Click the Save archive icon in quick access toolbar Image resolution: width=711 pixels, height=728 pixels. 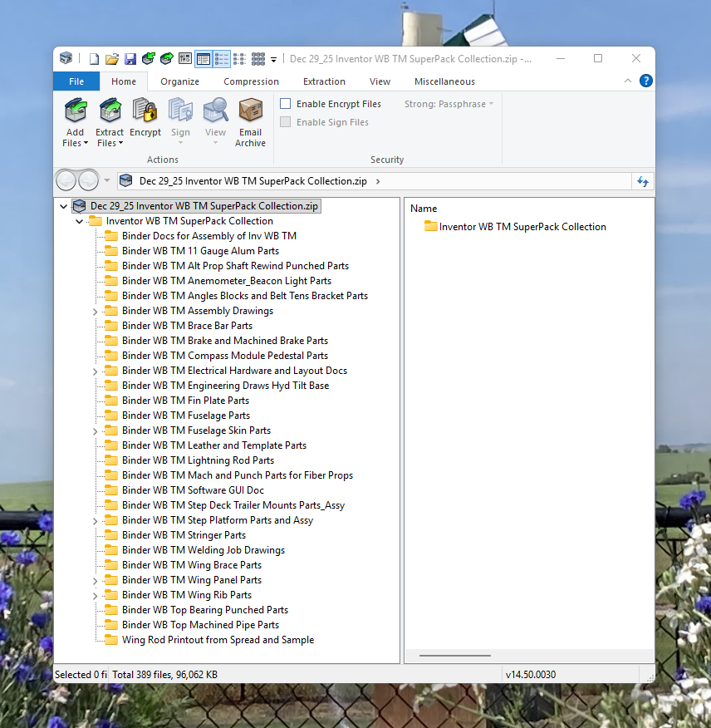(130, 58)
